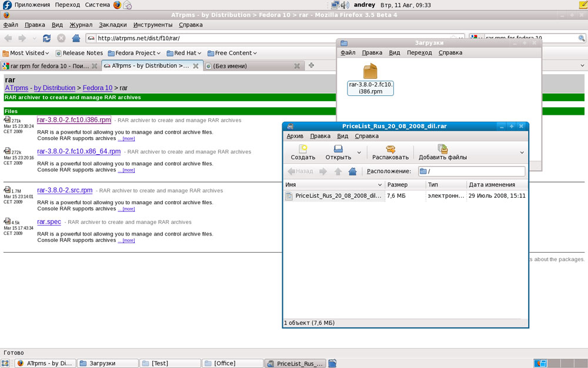Go to home folder in archive manager

(352, 171)
